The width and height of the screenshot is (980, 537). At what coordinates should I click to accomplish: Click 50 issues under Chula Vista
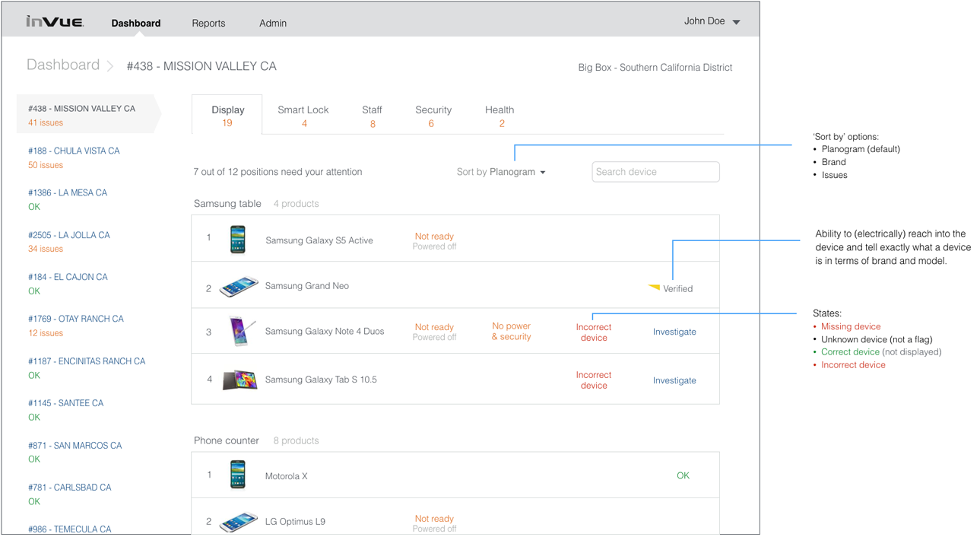click(x=46, y=165)
